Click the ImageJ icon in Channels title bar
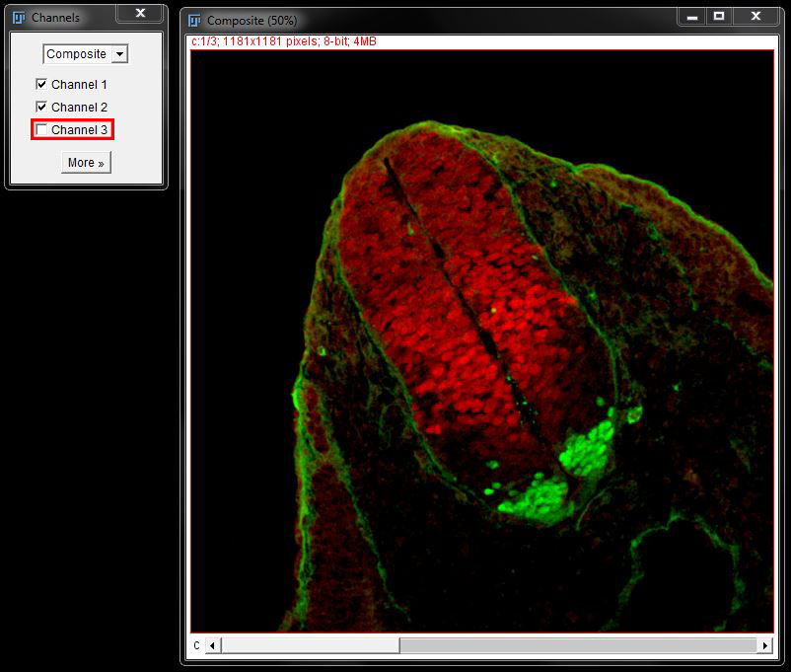This screenshot has width=791, height=672. point(18,17)
